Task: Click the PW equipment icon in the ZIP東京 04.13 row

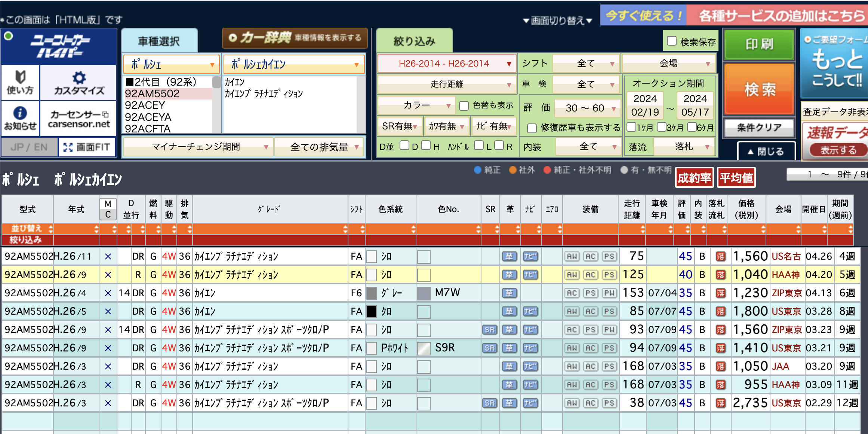Action: pyautogui.click(x=609, y=293)
